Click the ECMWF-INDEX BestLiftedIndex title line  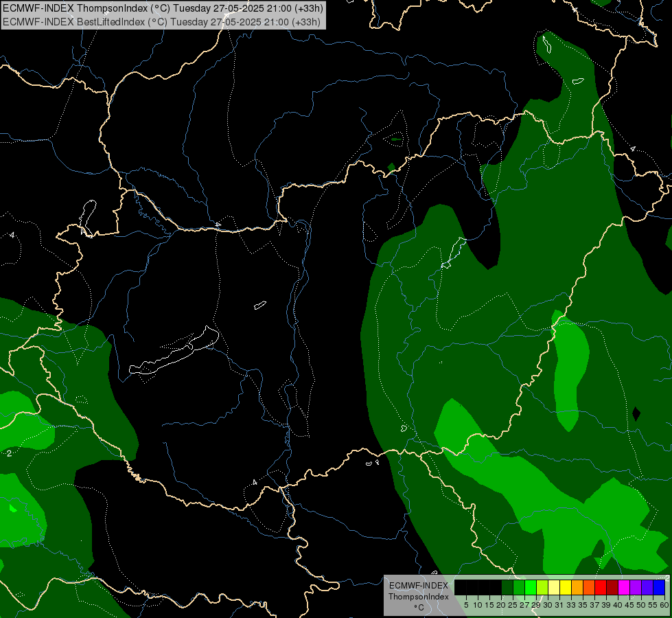pos(161,22)
